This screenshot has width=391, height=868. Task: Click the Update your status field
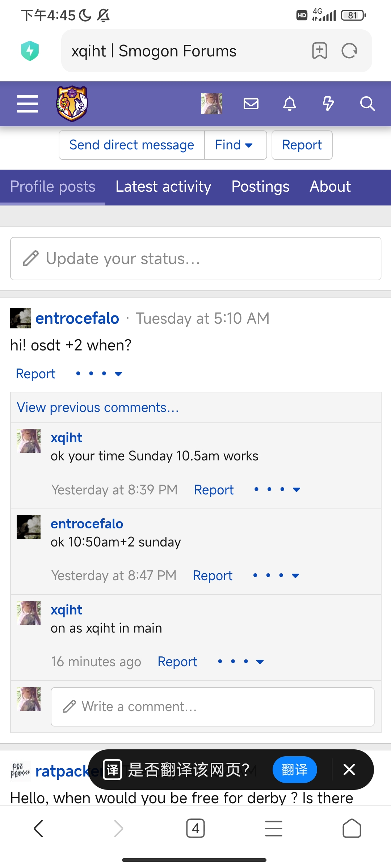195,259
